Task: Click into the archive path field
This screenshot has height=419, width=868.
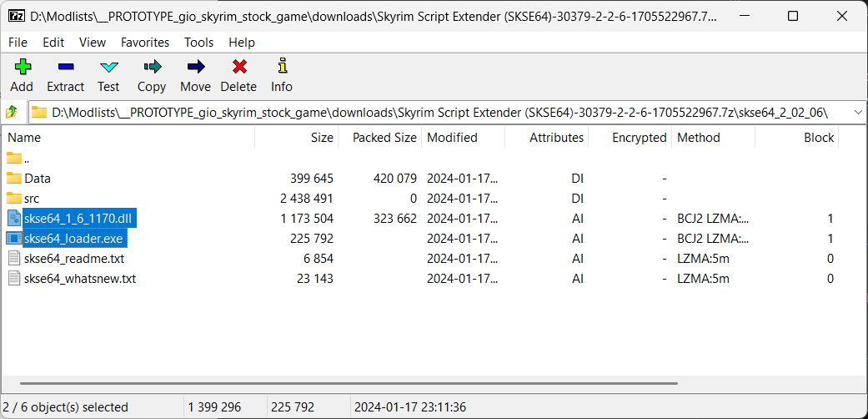Action: [x=440, y=113]
